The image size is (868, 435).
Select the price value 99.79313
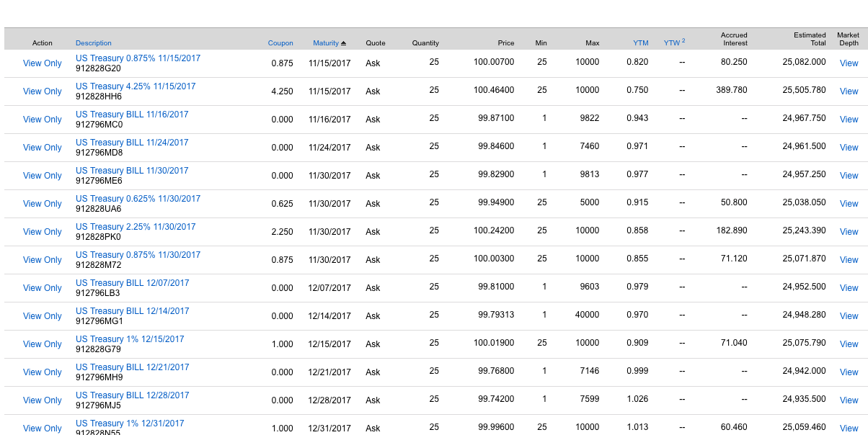(x=496, y=315)
